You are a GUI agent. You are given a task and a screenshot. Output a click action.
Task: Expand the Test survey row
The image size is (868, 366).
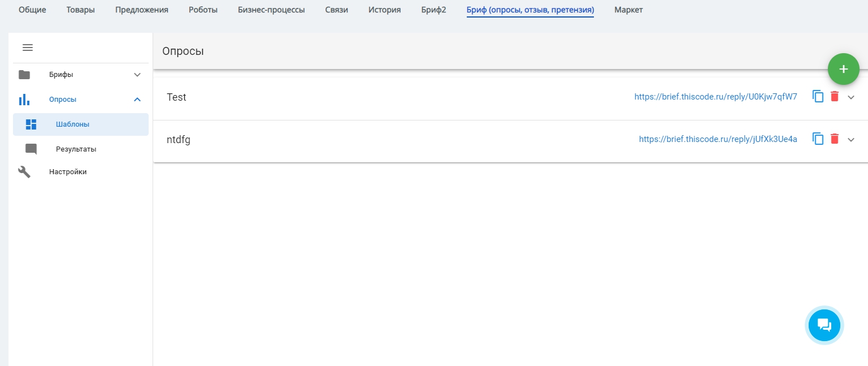(x=851, y=97)
